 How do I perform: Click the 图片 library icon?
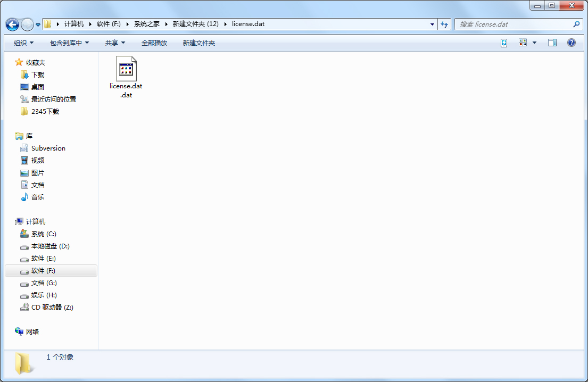click(24, 173)
